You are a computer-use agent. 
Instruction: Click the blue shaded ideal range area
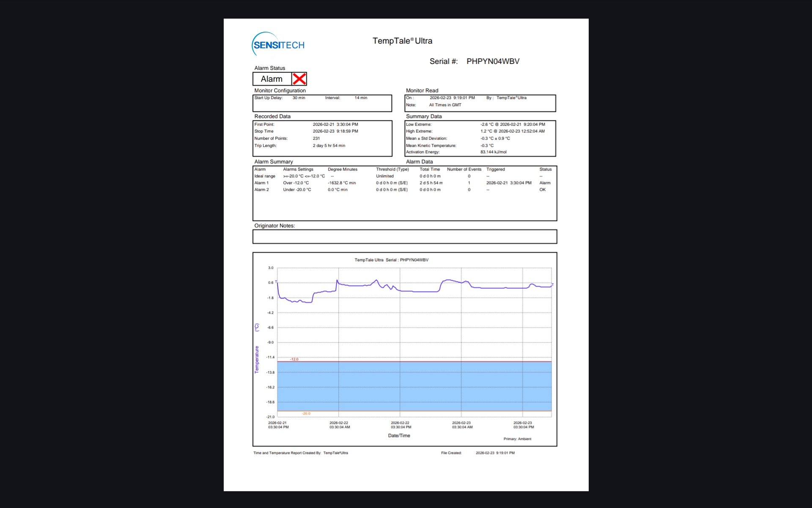click(x=414, y=386)
